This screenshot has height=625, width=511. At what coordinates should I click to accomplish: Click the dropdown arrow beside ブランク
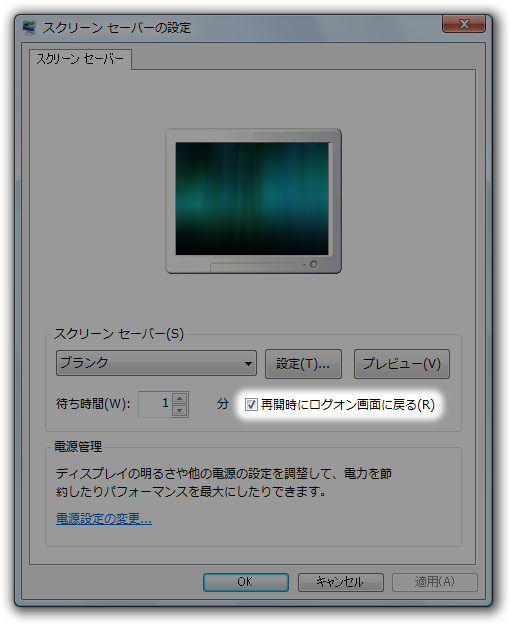(248, 364)
